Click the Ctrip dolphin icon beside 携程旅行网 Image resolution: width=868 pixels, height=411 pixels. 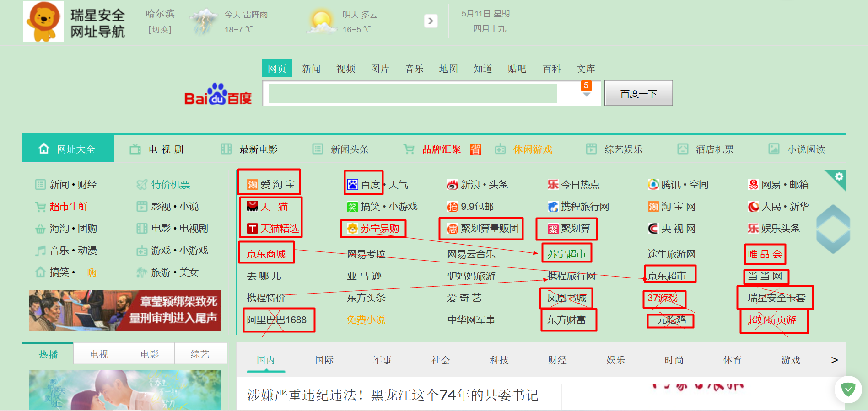tap(553, 207)
